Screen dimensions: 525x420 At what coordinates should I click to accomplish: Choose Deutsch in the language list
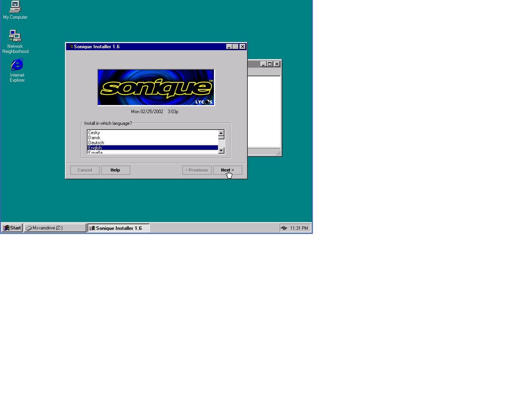(x=152, y=143)
